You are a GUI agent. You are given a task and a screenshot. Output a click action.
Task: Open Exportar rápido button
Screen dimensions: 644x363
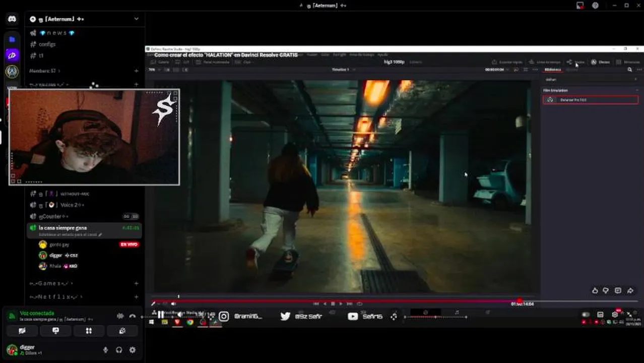pos(507,62)
